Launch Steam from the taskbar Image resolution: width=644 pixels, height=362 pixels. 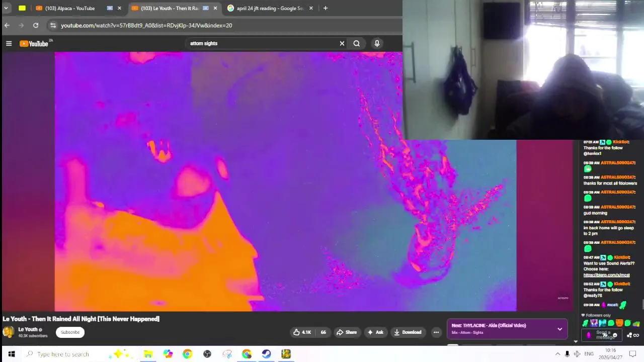(x=266, y=354)
